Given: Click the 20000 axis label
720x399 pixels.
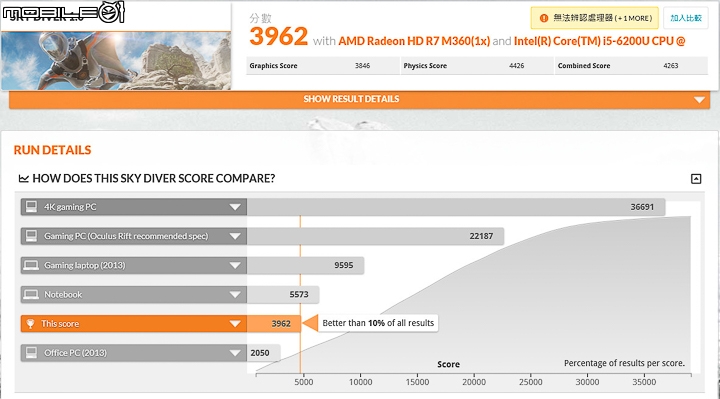Looking at the screenshot, I should (x=474, y=382).
